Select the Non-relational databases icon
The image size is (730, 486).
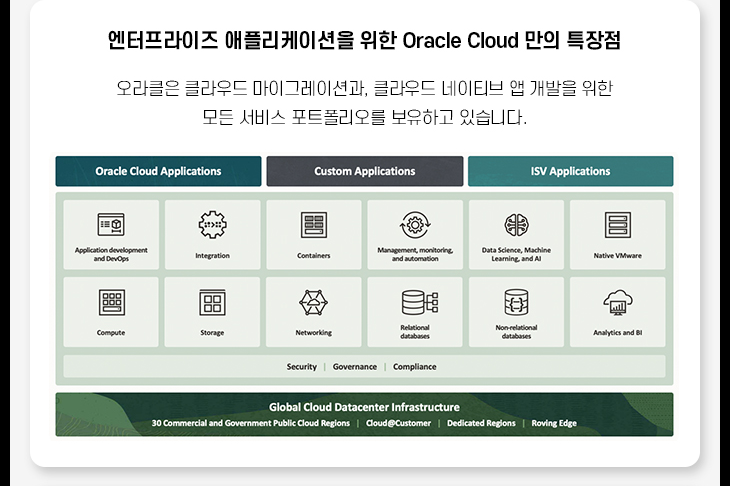coord(516,302)
